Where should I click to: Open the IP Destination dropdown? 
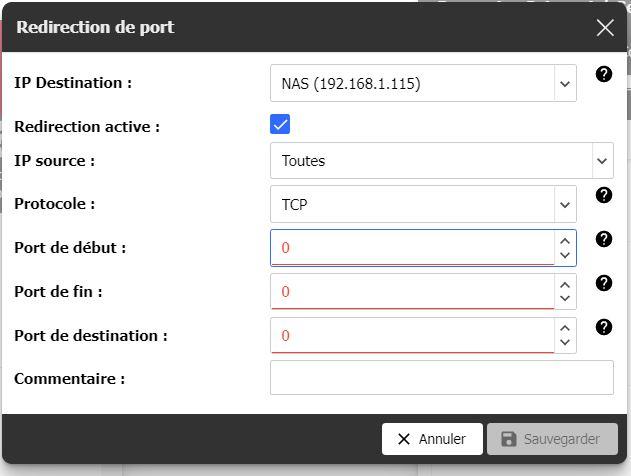423,83
